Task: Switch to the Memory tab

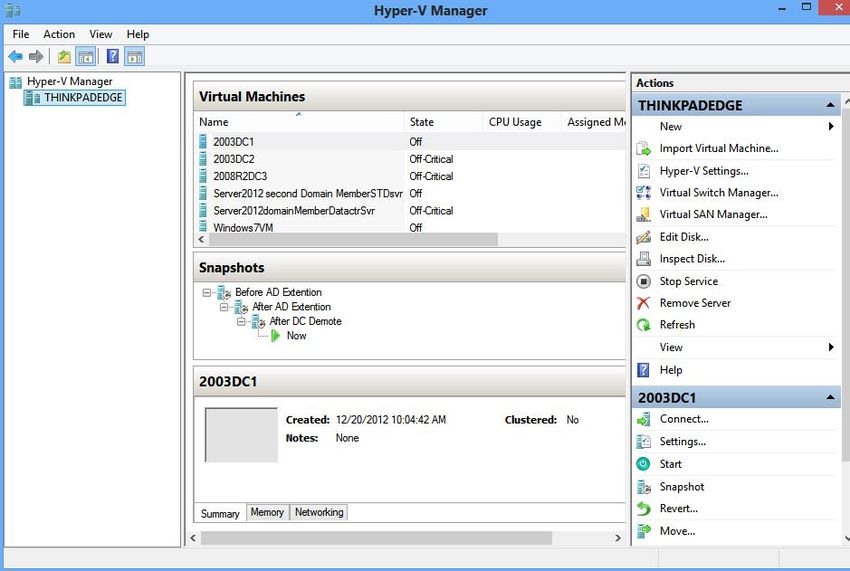Action: (x=267, y=512)
